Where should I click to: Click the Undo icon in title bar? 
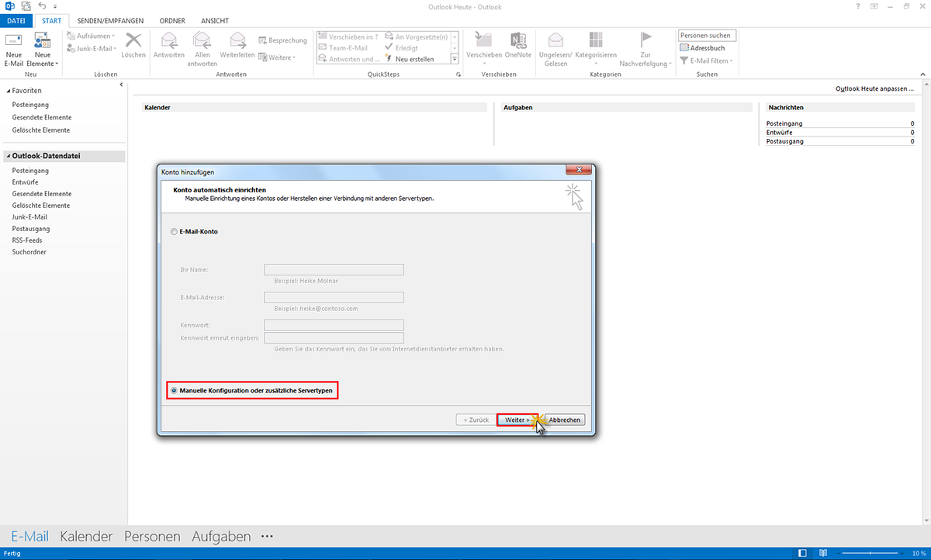pyautogui.click(x=41, y=6)
